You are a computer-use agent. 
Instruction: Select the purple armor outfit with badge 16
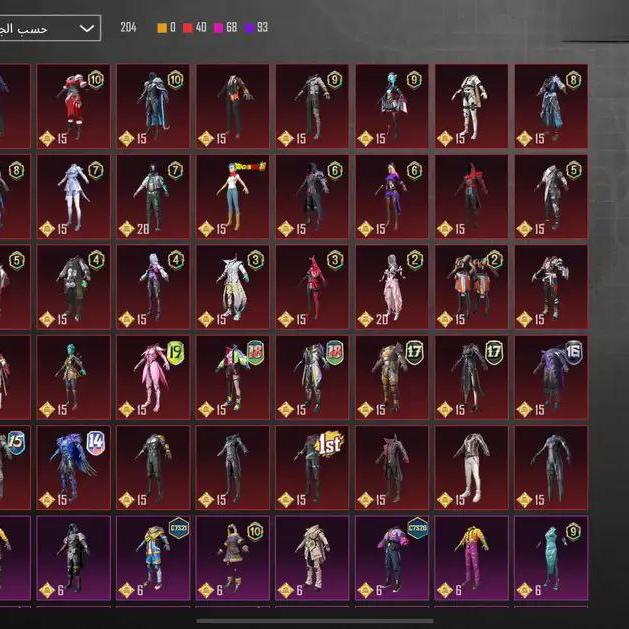[551, 377]
